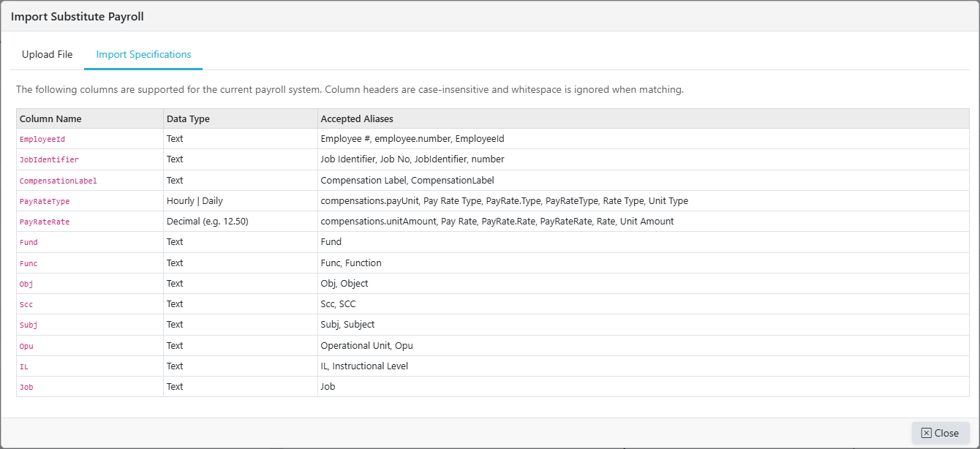Viewport: 980px width, 449px height.
Task: Select the red Obj column name cell
Action: [90, 284]
